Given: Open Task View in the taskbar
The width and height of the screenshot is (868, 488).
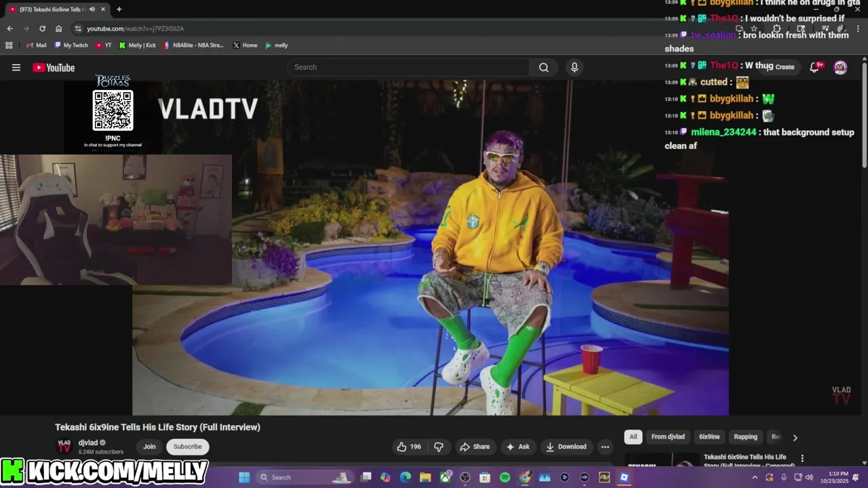Looking at the screenshot, I should coord(366,477).
